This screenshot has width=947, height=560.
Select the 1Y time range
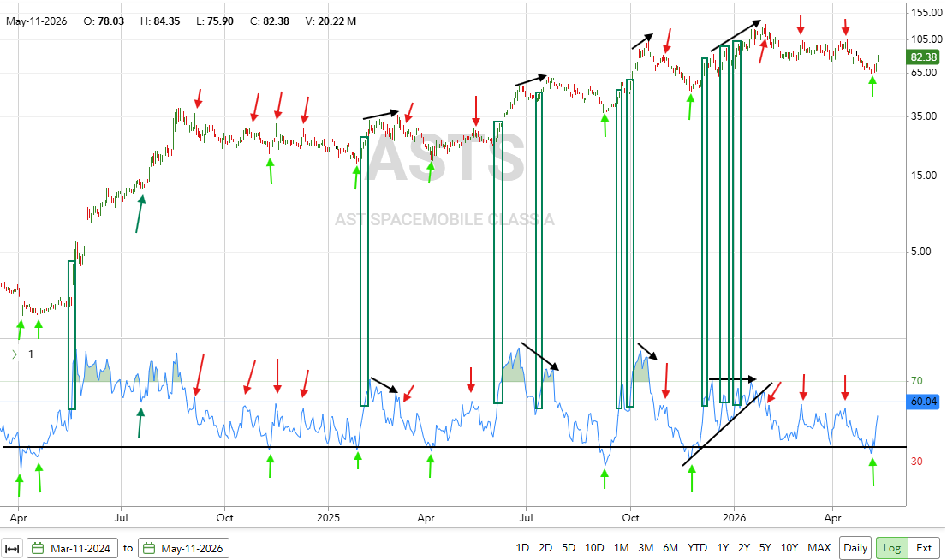click(x=723, y=548)
